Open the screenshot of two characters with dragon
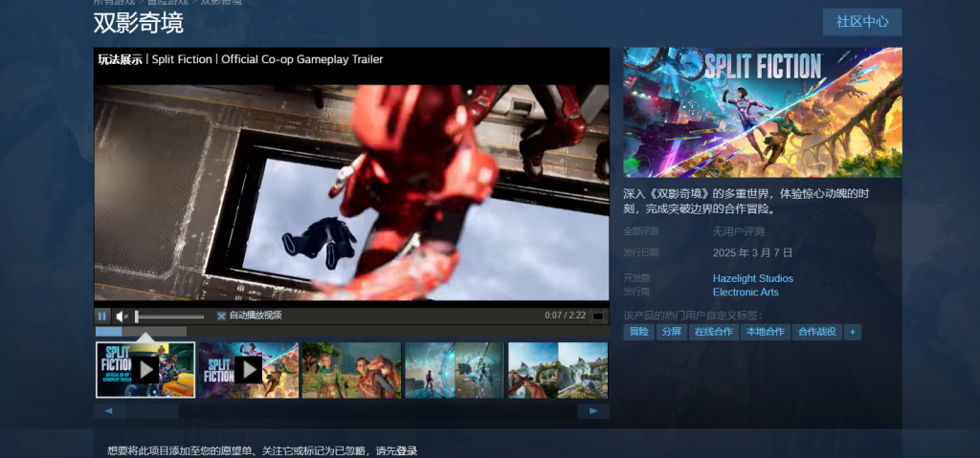The height and width of the screenshot is (458, 980). tap(351, 370)
